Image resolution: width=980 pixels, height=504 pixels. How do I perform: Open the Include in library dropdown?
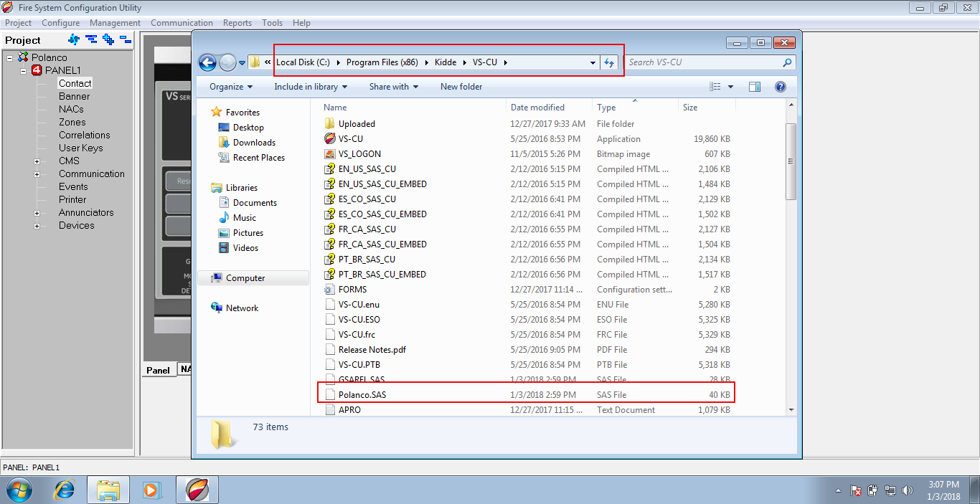[x=310, y=87]
